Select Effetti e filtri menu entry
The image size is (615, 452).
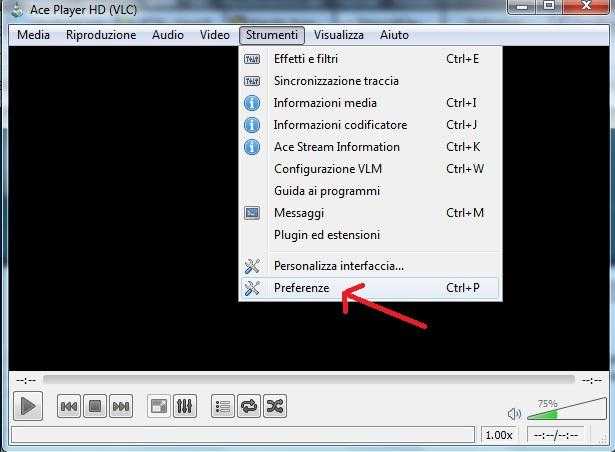pos(370,59)
